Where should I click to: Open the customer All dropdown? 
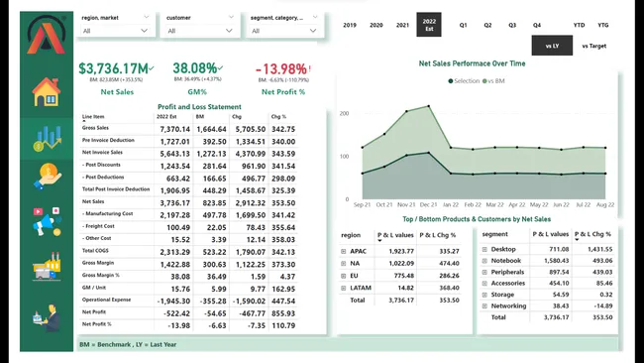pyautogui.click(x=200, y=31)
